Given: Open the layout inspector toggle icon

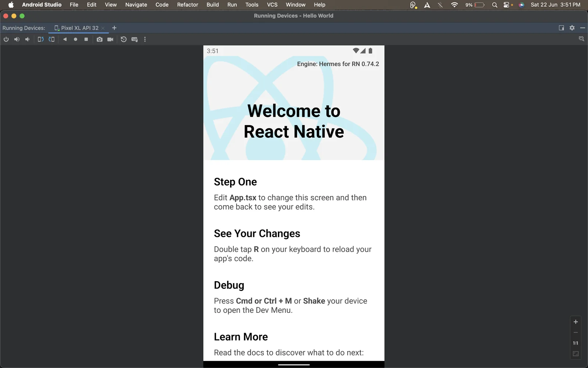Looking at the screenshot, I should [581, 39].
